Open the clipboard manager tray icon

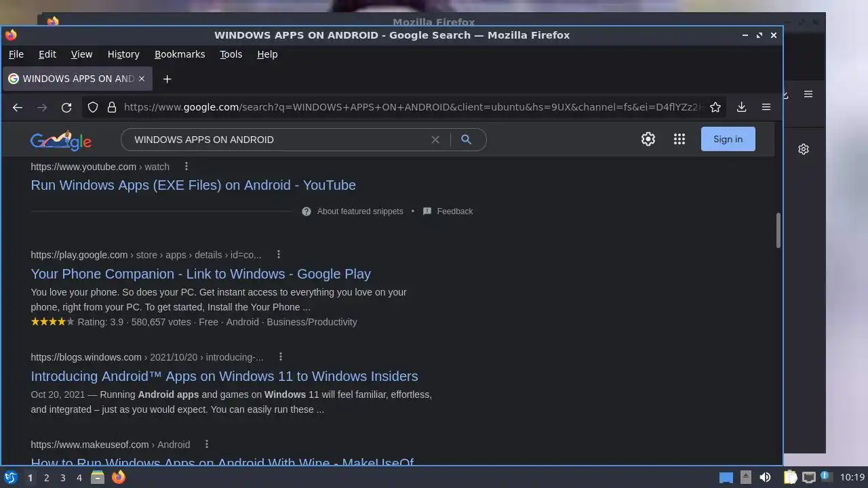(x=790, y=477)
